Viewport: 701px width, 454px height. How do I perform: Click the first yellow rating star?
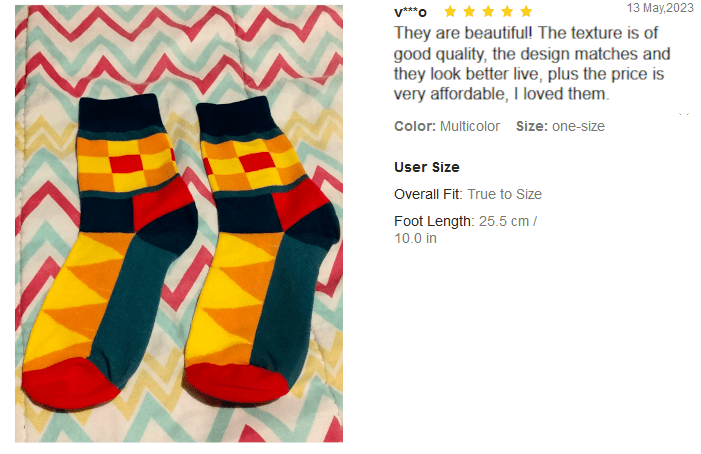point(450,12)
